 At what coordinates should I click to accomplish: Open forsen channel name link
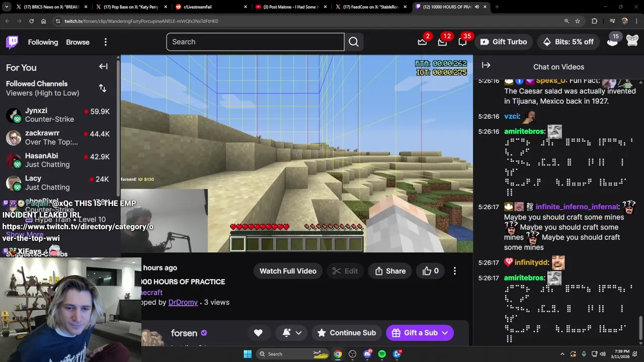pyautogui.click(x=184, y=333)
